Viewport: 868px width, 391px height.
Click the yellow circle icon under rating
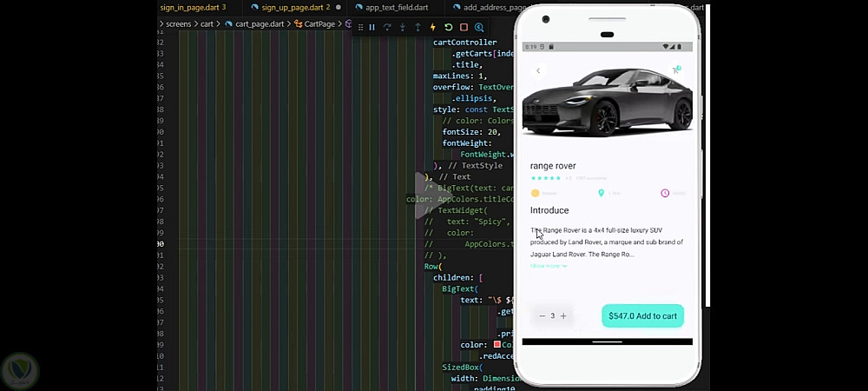pos(536,193)
